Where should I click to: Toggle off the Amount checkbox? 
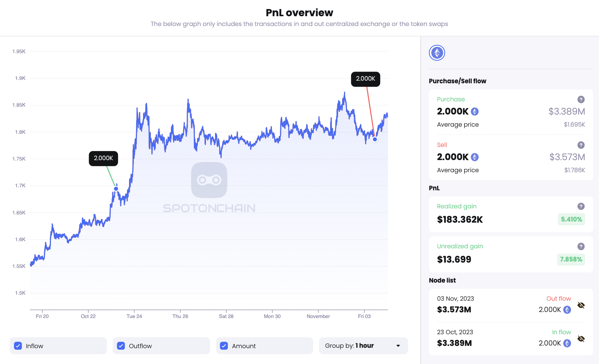tap(224, 346)
